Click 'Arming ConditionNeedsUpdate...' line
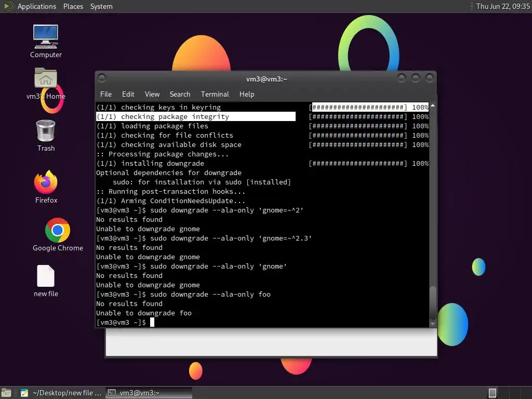This screenshot has width=532, height=399. 170,201
